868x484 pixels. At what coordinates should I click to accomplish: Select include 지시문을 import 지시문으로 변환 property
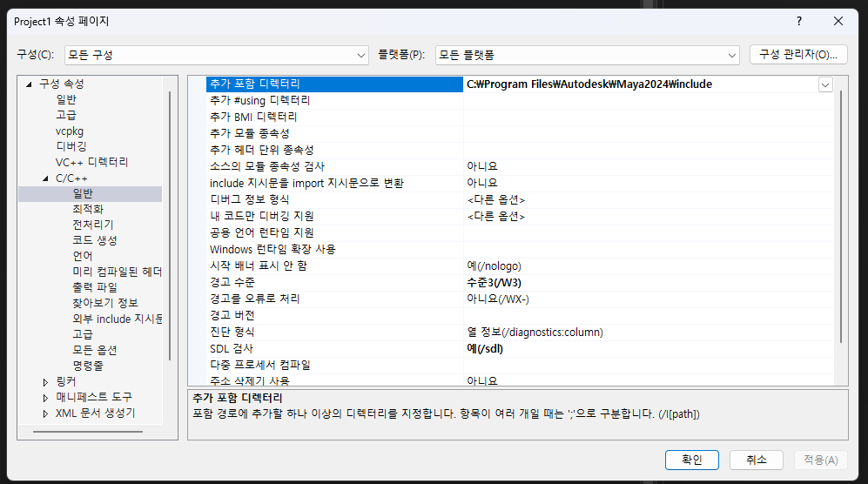pos(334,184)
